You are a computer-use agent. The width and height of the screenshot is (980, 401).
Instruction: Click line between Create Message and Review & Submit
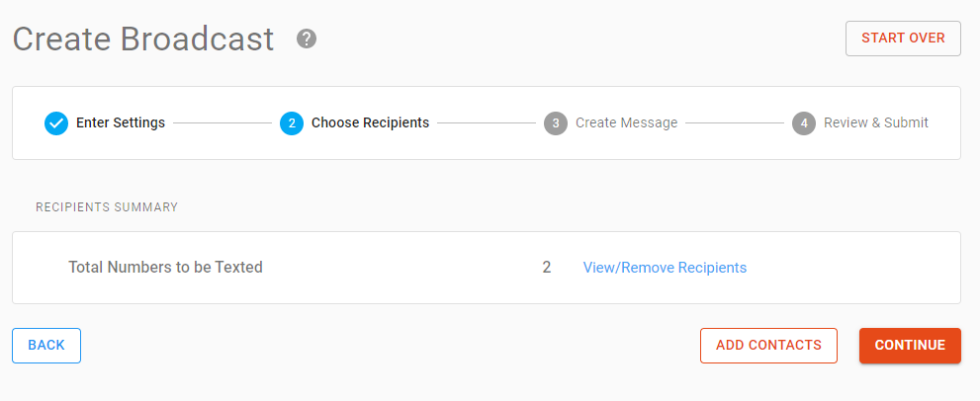tap(735, 123)
